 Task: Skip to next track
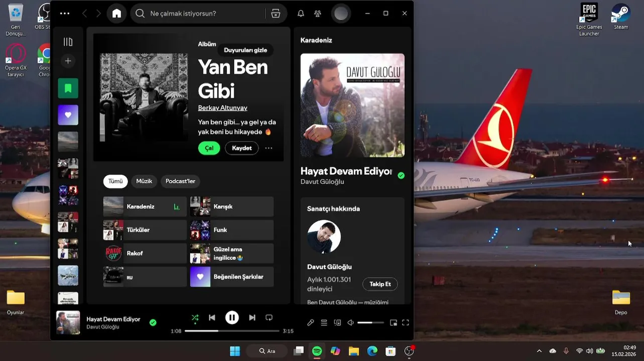[252, 317]
